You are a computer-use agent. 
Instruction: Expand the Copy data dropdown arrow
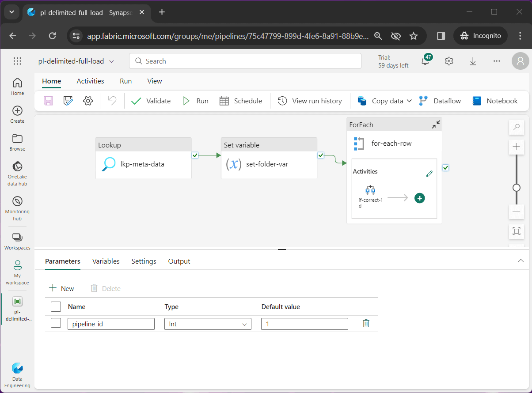tap(409, 101)
